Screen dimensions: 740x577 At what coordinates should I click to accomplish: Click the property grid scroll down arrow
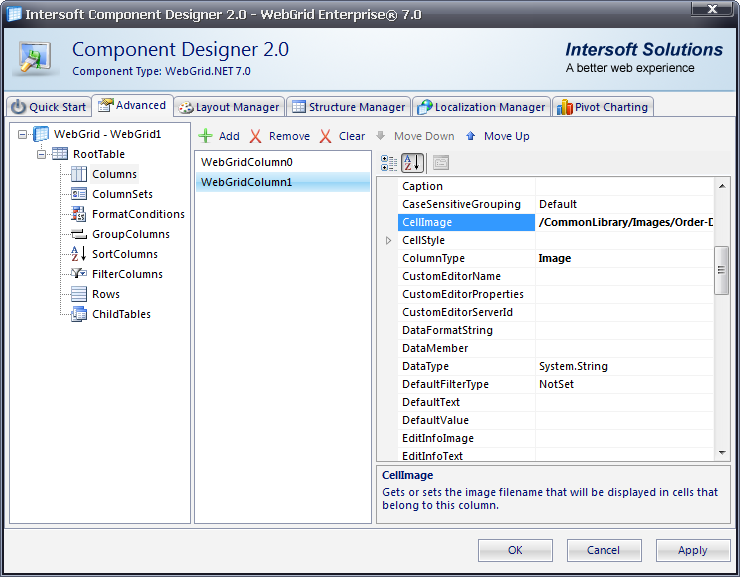click(x=722, y=452)
